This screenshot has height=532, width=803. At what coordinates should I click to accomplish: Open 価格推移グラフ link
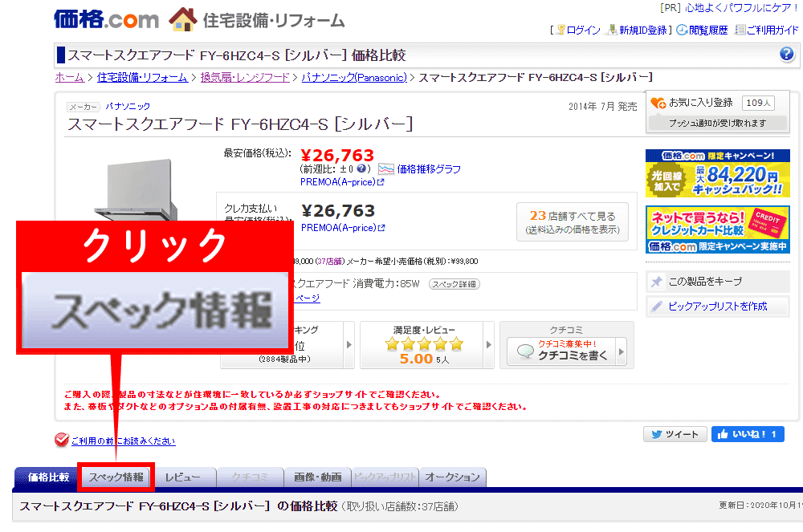[429, 169]
